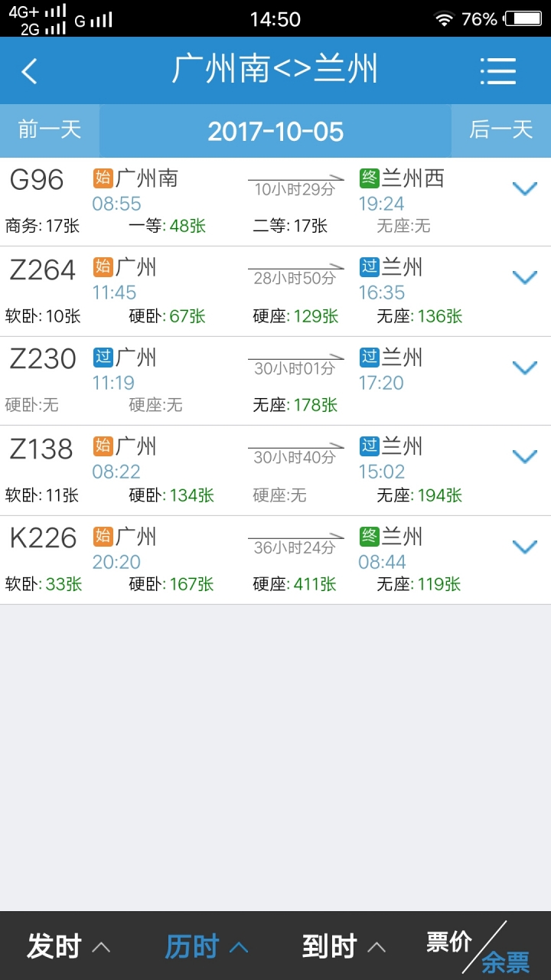Image resolution: width=551 pixels, height=980 pixels.
Task: Go to next day with 后一天
Action: 501,130
